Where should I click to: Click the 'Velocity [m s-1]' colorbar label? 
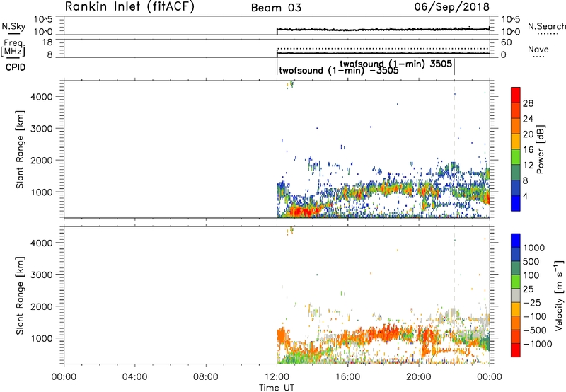tap(559, 295)
